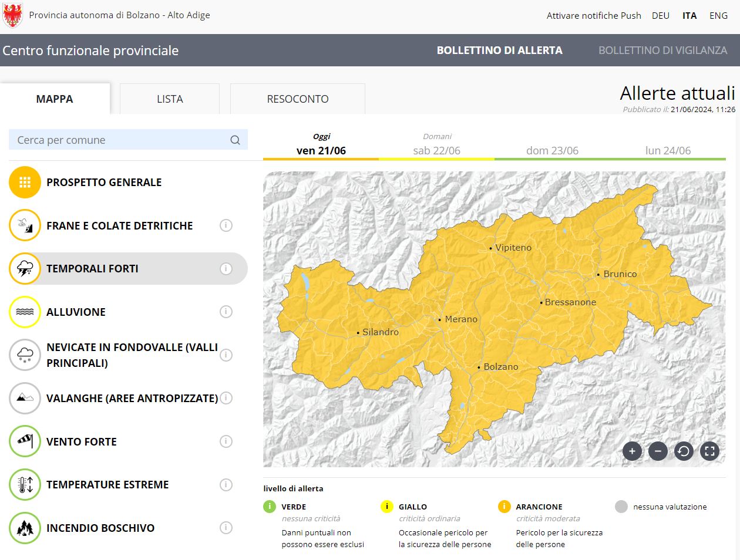Reset the map view orientation

(x=684, y=451)
